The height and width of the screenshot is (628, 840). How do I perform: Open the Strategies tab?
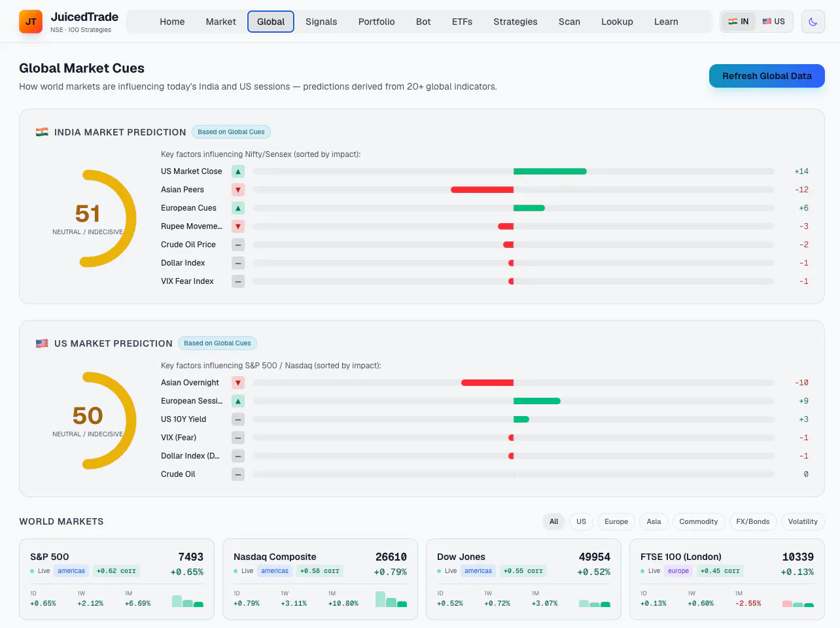tap(516, 22)
